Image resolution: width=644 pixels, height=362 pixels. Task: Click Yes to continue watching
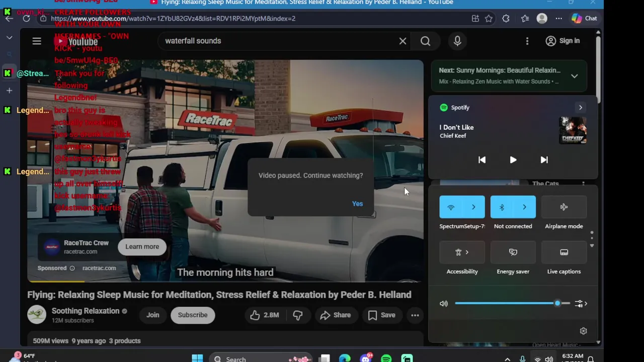pyautogui.click(x=357, y=204)
